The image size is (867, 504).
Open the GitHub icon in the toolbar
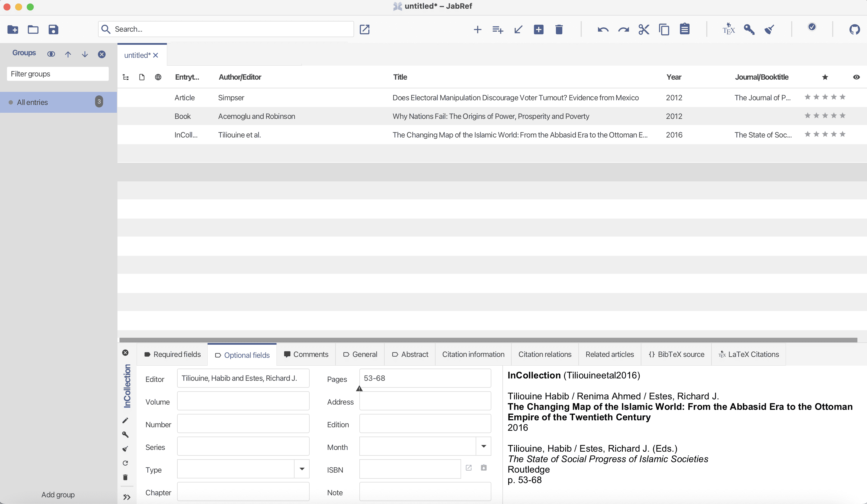854,30
